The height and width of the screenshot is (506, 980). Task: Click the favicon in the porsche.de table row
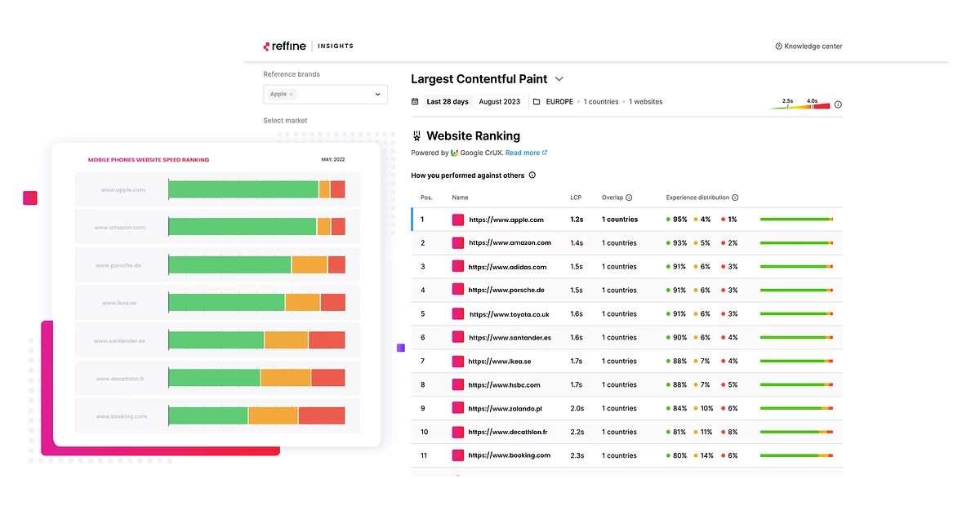click(x=457, y=291)
